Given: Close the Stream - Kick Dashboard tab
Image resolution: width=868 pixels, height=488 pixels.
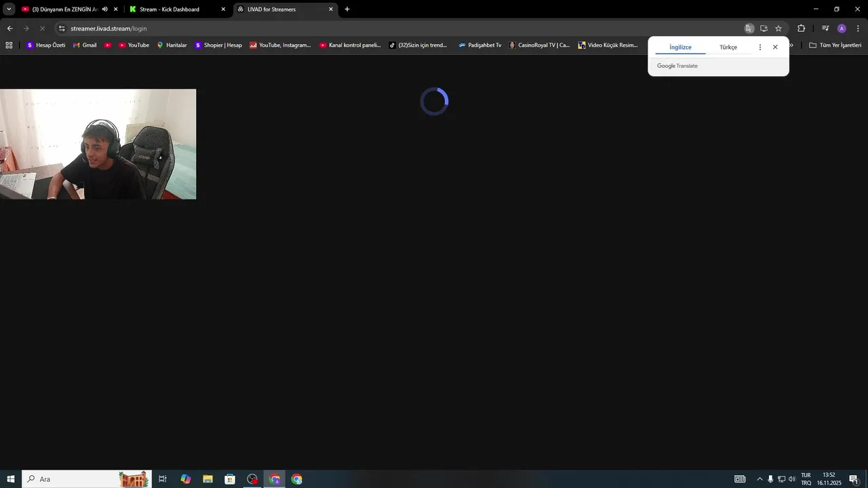Looking at the screenshot, I should [x=223, y=9].
